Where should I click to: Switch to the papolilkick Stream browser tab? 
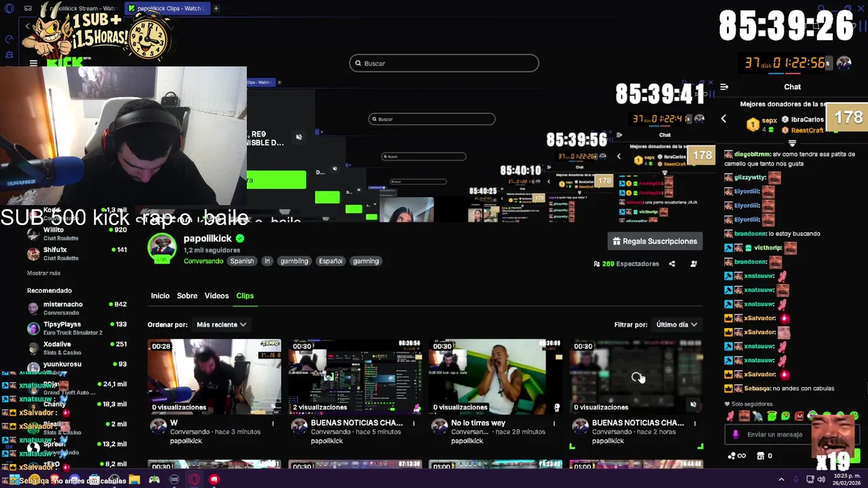pyautogui.click(x=81, y=8)
